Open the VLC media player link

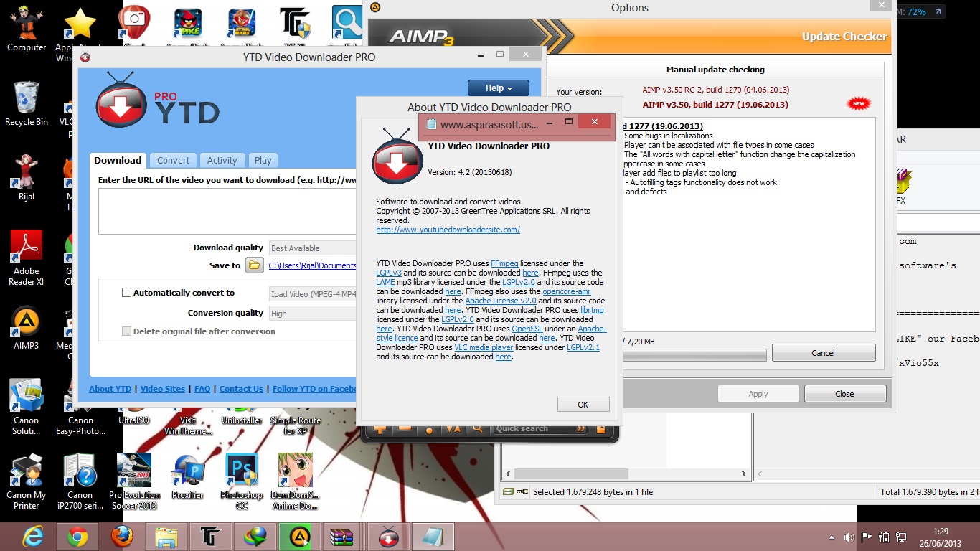tap(483, 347)
